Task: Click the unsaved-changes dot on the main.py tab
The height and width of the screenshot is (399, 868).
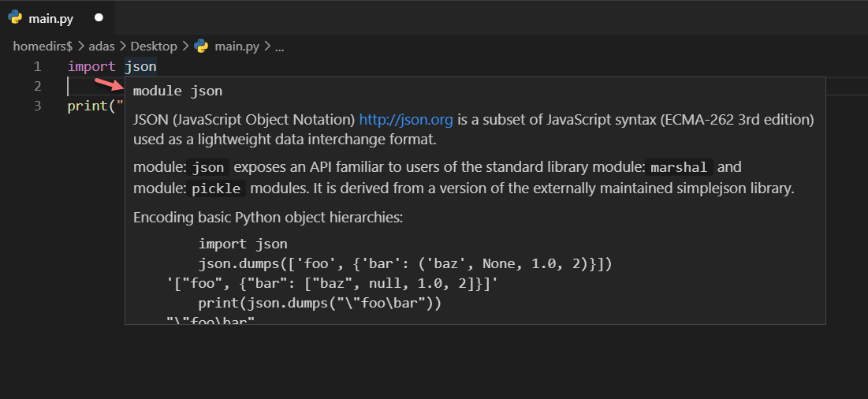Action: (x=99, y=17)
